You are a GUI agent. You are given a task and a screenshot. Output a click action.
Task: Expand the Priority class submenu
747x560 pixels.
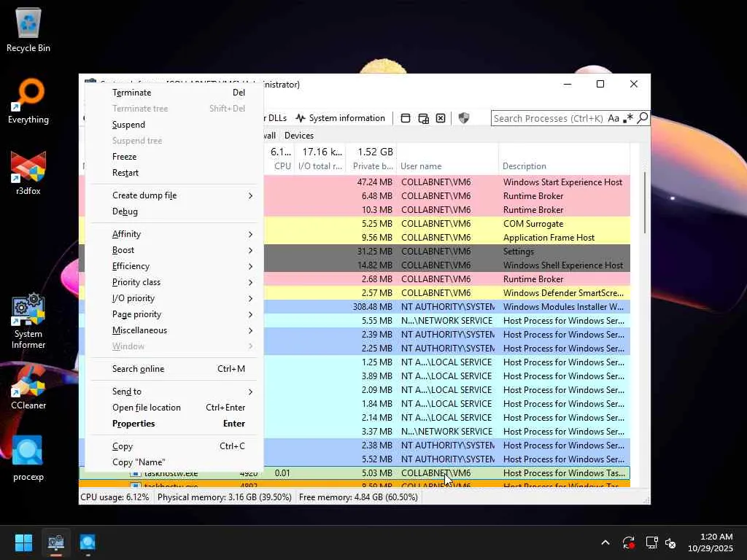(x=174, y=282)
